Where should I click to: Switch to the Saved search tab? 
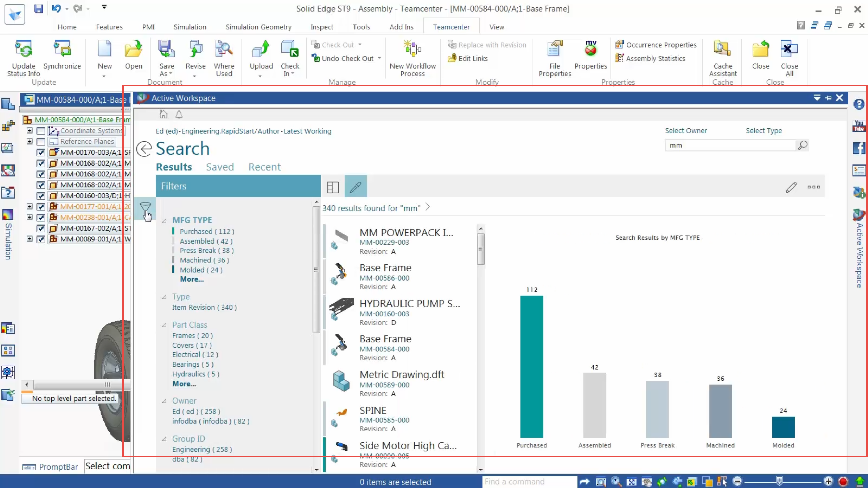tap(220, 167)
